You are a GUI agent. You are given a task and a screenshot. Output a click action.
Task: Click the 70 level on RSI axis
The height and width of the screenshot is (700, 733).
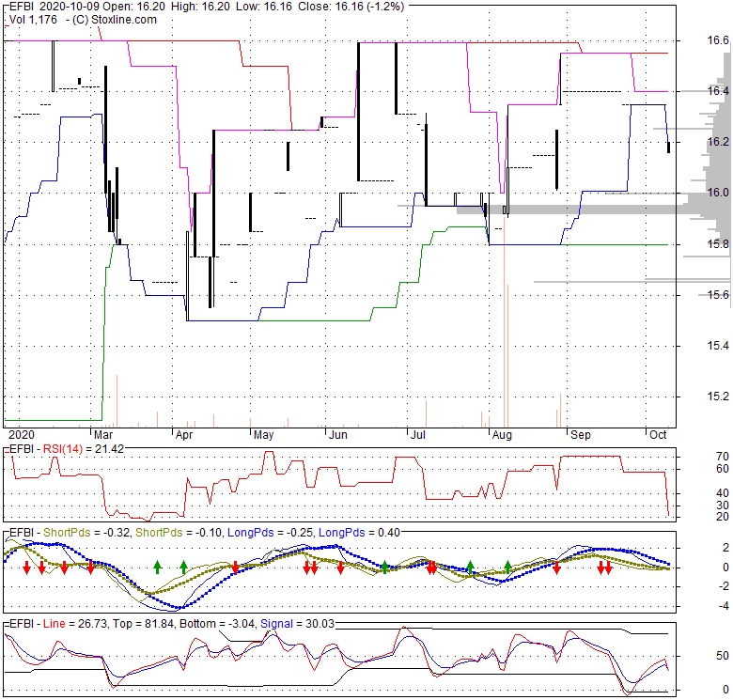723,457
